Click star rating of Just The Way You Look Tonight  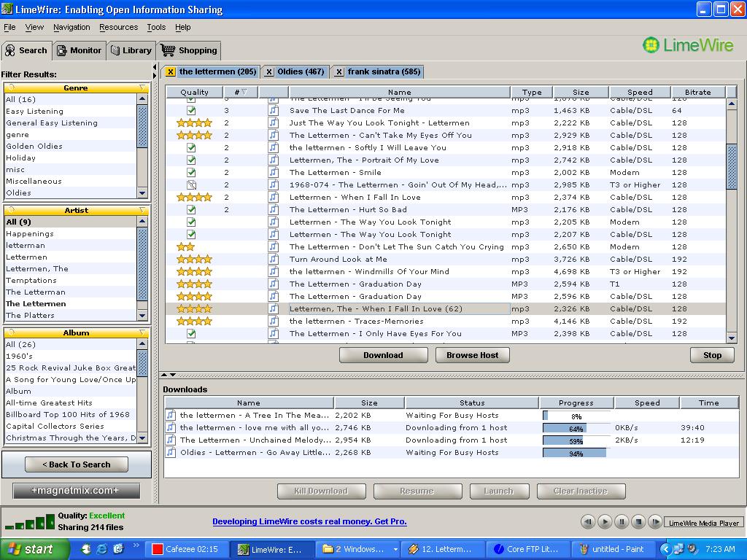pyautogui.click(x=194, y=122)
